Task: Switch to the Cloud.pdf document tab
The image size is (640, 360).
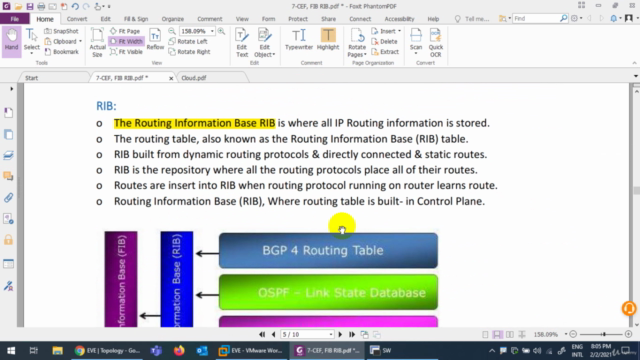Action: click(194, 78)
